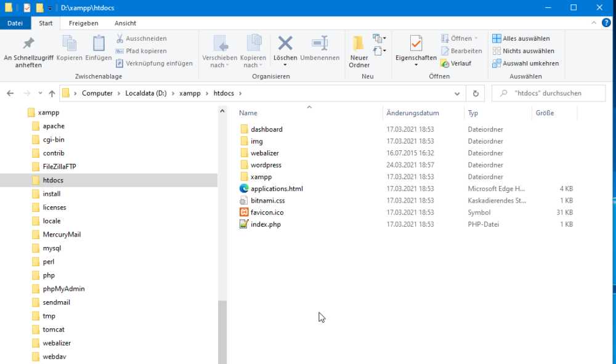Click Bearbeiten in the ribbon
This screenshot has height=364, width=616.
pyautogui.click(x=461, y=51)
